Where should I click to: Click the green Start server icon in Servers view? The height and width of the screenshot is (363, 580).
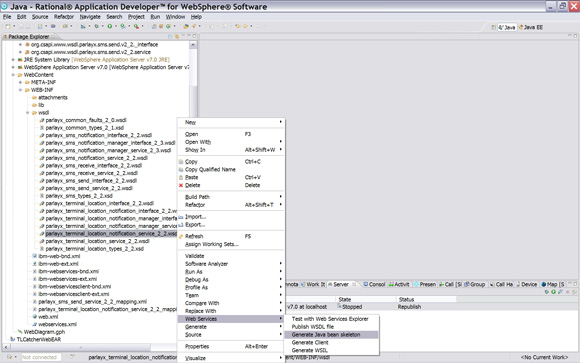coord(553,292)
